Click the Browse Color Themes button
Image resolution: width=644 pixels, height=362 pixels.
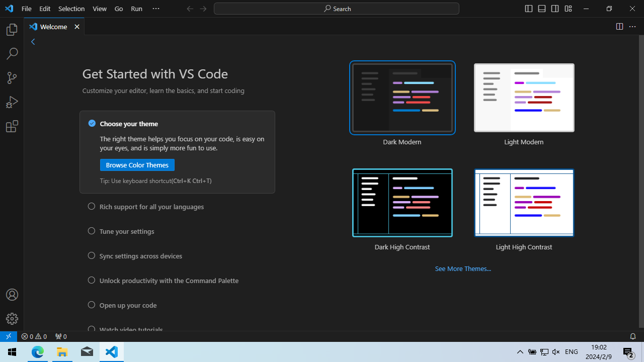[x=137, y=165]
